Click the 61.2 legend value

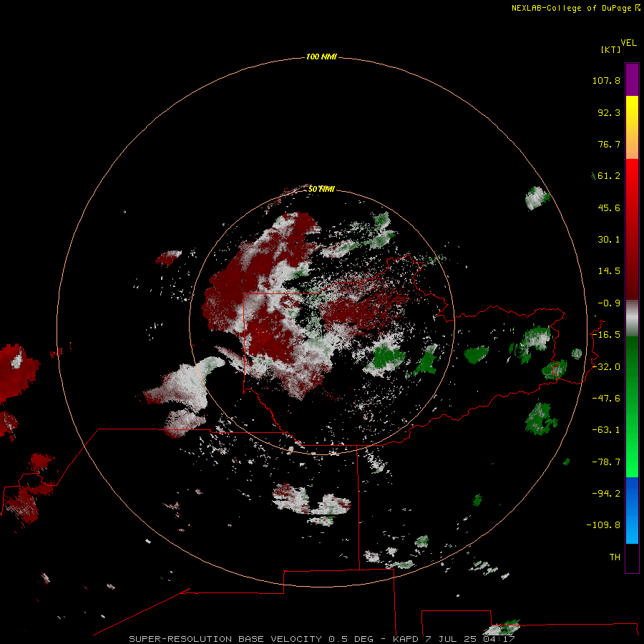[x=609, y=176]
